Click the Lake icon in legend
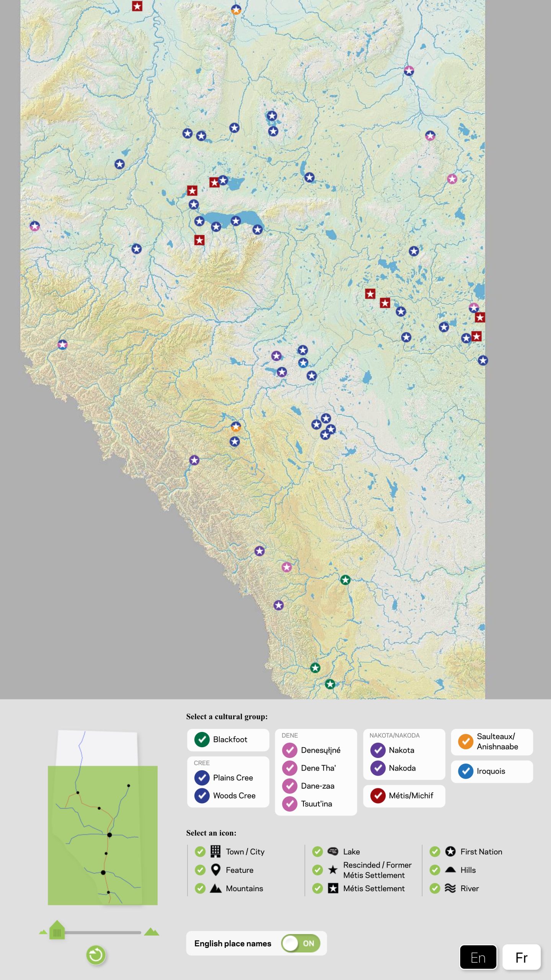This screenshot has height=980, width=551. [333, 851]
